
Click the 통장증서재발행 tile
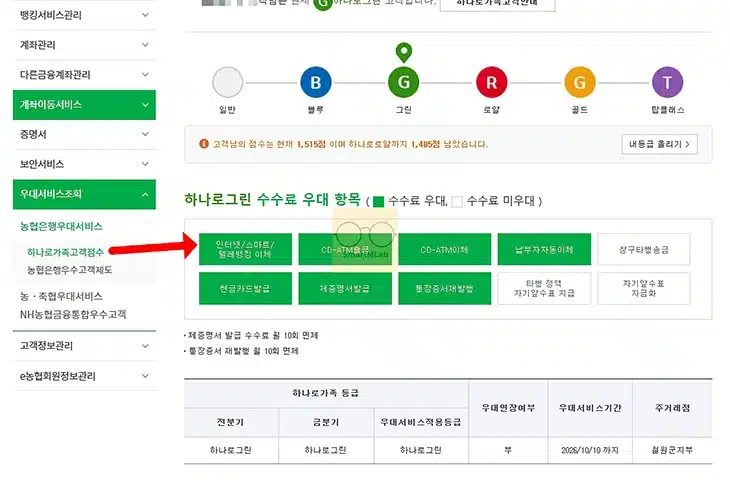tap(445, 289)
